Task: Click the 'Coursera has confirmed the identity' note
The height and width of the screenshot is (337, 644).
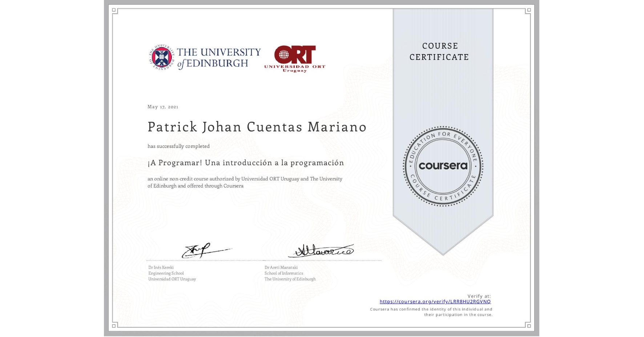Action: pyautogui.click(x=431, y=312)
